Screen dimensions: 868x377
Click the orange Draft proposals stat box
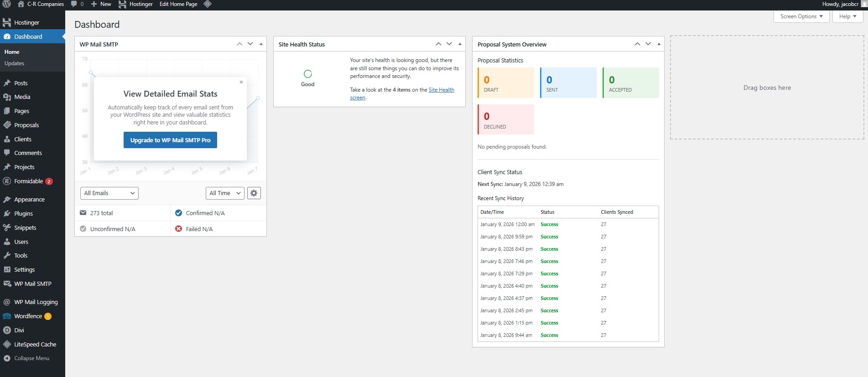click(x=505, y=83)
